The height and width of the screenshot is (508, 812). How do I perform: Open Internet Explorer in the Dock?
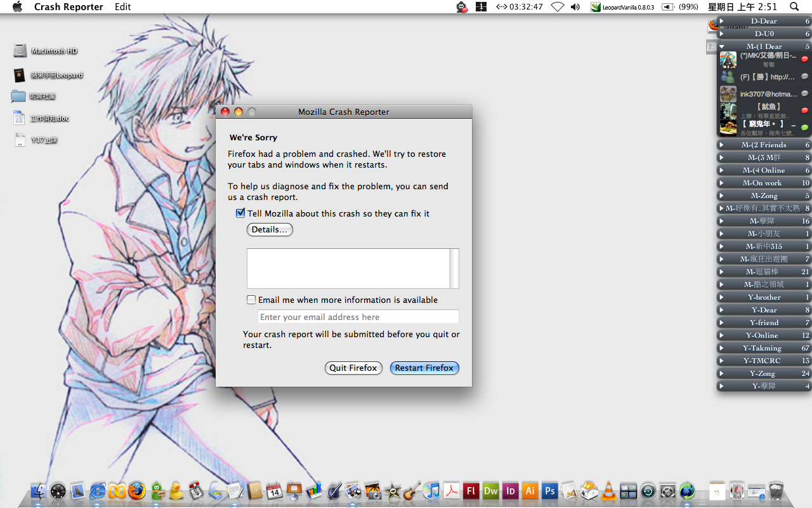click(x=97, y=491)
